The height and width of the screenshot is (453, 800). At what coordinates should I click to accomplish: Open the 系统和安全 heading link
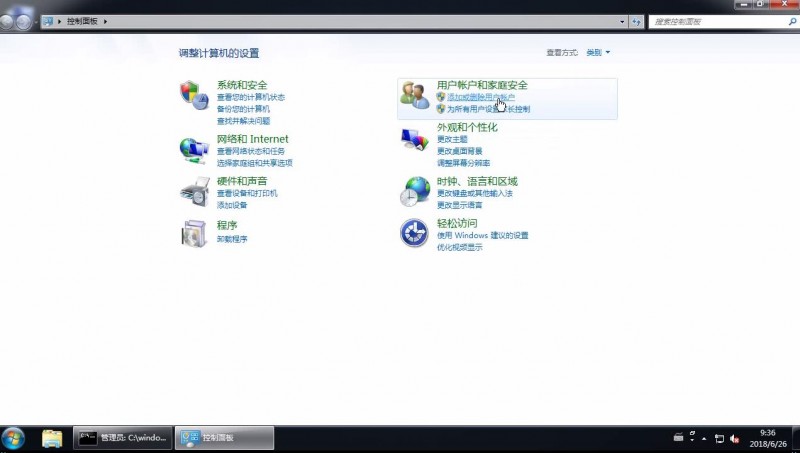[242, 85]
